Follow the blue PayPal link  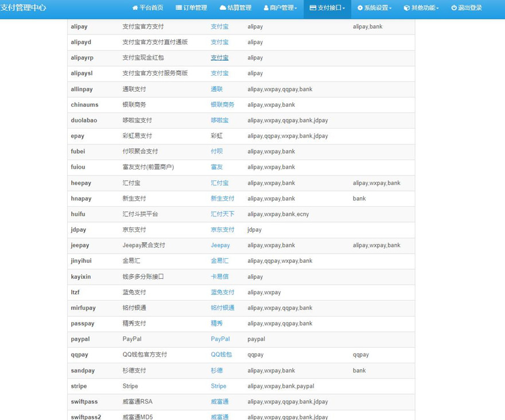pos(220,339)
